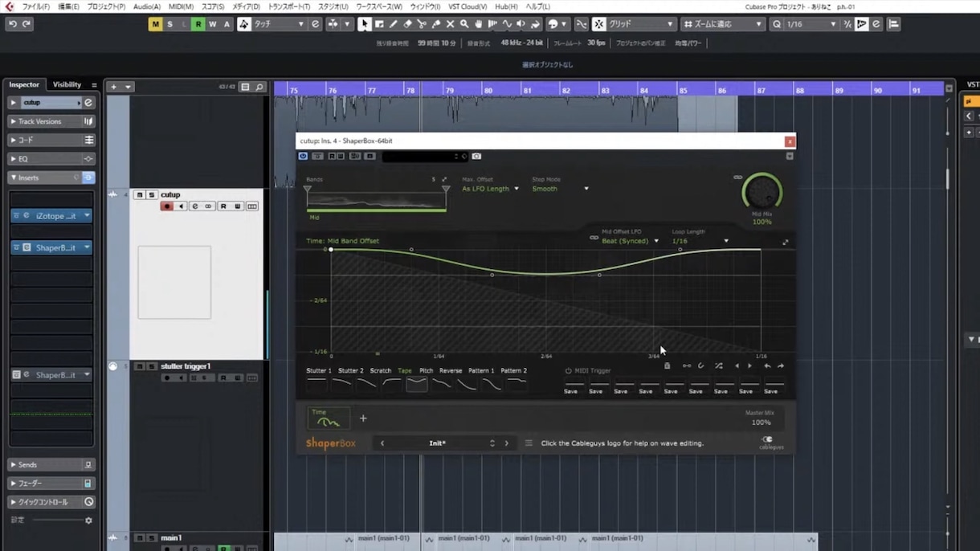Click the trash icon to clear the wave
The width and height of the screenshot is (980, 551).
667,366
